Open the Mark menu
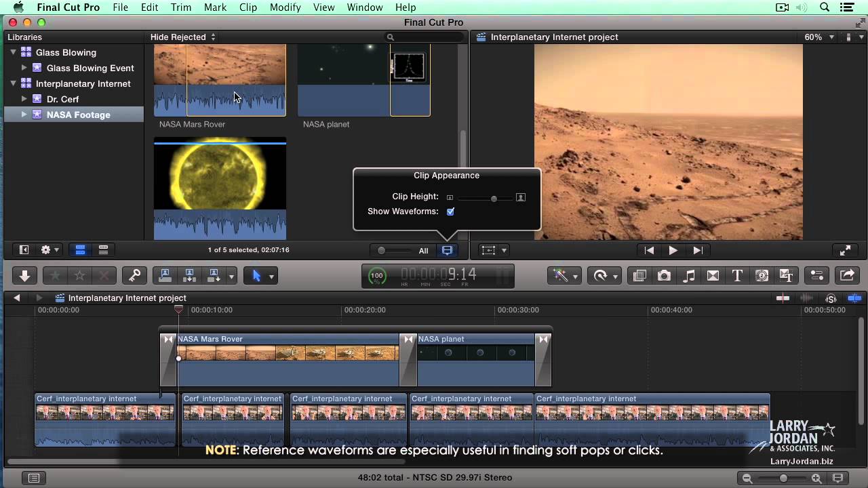Screen dimensions: 868x488 (215, 7)
